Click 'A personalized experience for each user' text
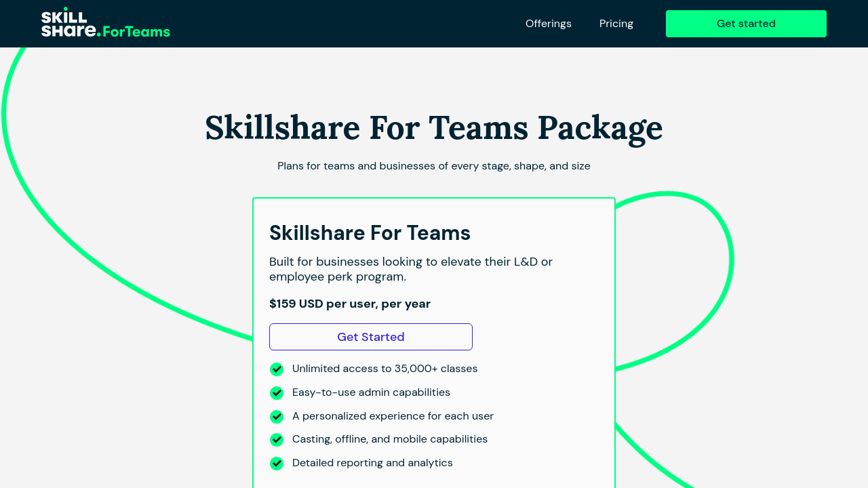 393,416
